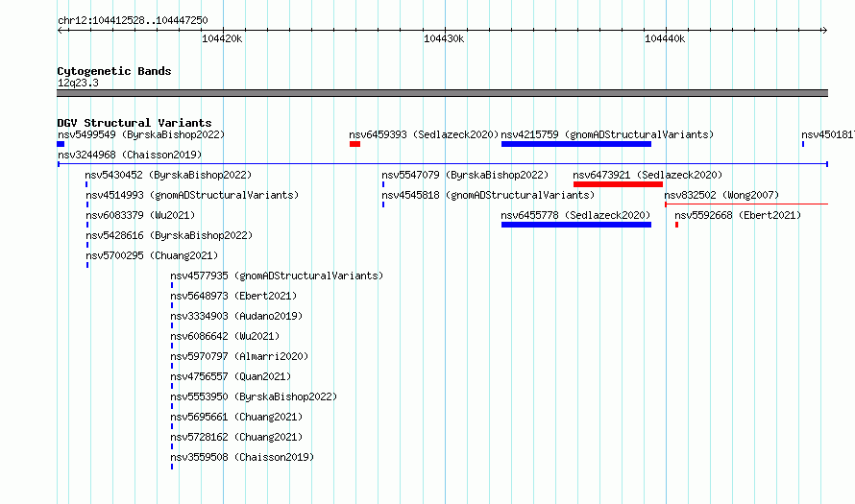Click the nsv5499549 (ByrskaBishop2022) variant label
Screen dimensions: 855x504
(141, 134)
